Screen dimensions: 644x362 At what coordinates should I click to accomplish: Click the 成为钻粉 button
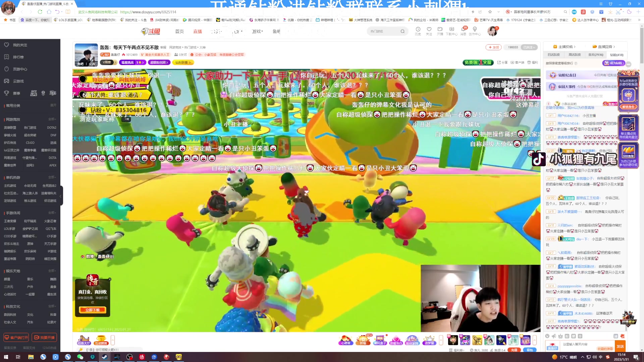tap(613, 63)
